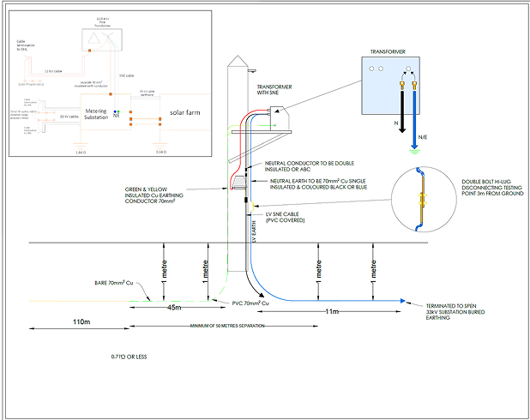Click the 'solar farm' label in inset

tap(185, 112)
